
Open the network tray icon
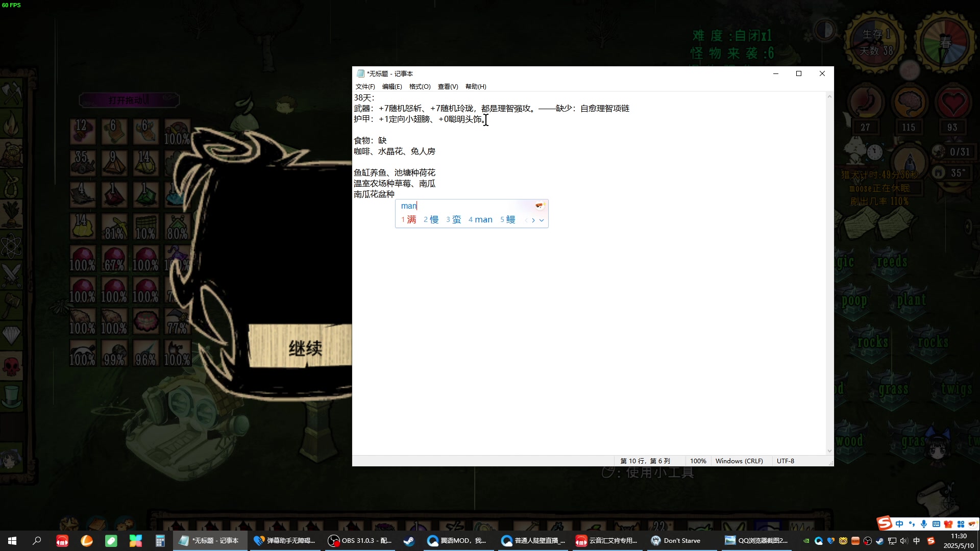pyautogui.click(x=892, y=541)
